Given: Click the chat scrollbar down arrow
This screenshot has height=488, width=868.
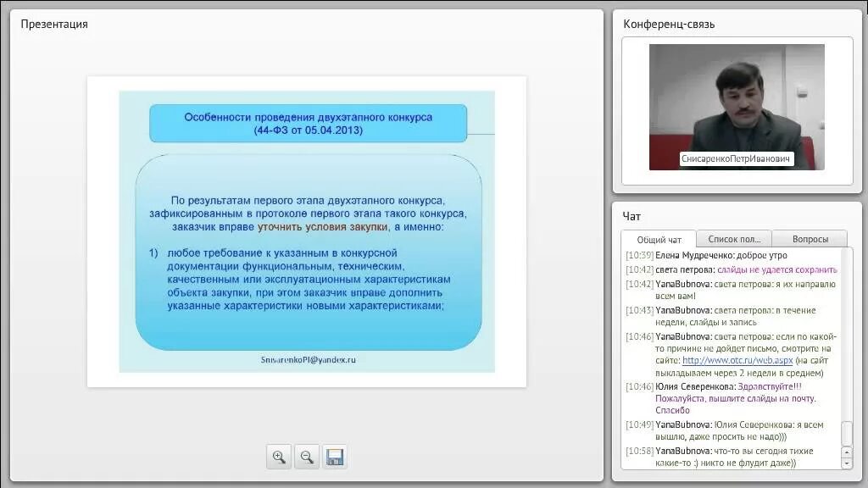Looking at the screenshot, I should (847, 463).
